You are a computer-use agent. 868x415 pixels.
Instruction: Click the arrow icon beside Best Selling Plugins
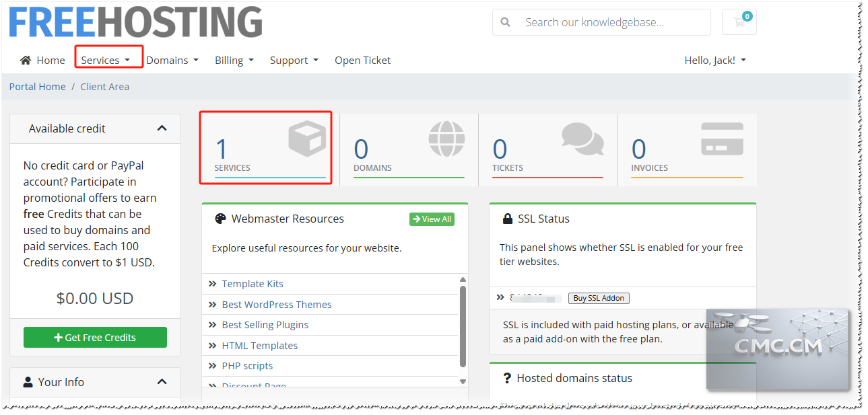213,325
